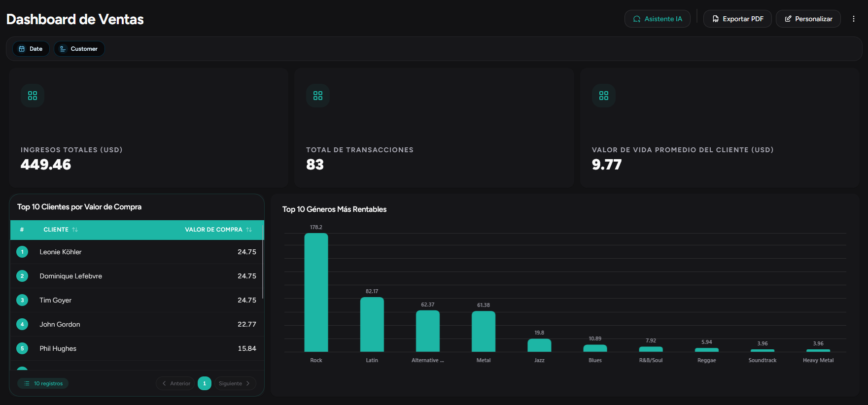The image size is (868, 405).
Task: Click rank badge 2 in client table
Action: pyautogui.click(x=22, y=276)
